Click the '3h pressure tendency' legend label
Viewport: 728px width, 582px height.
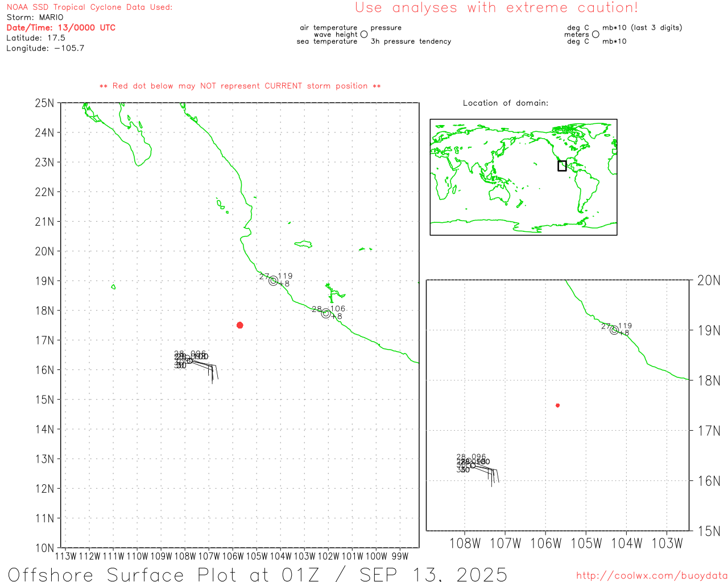411,41
